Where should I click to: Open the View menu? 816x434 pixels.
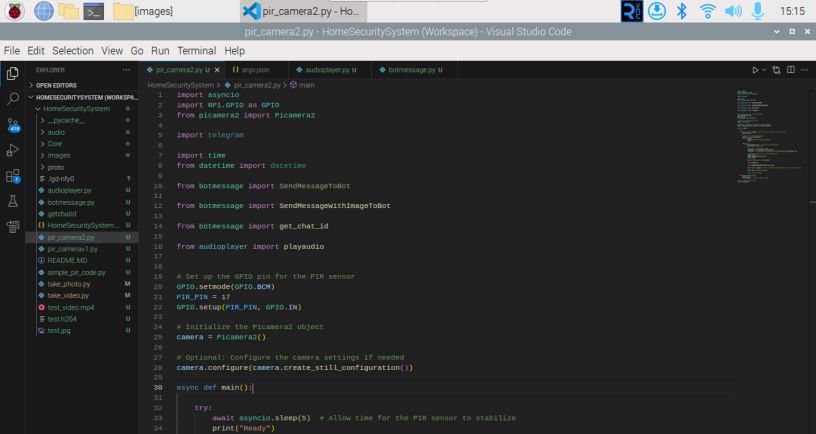tap(112, 50)
